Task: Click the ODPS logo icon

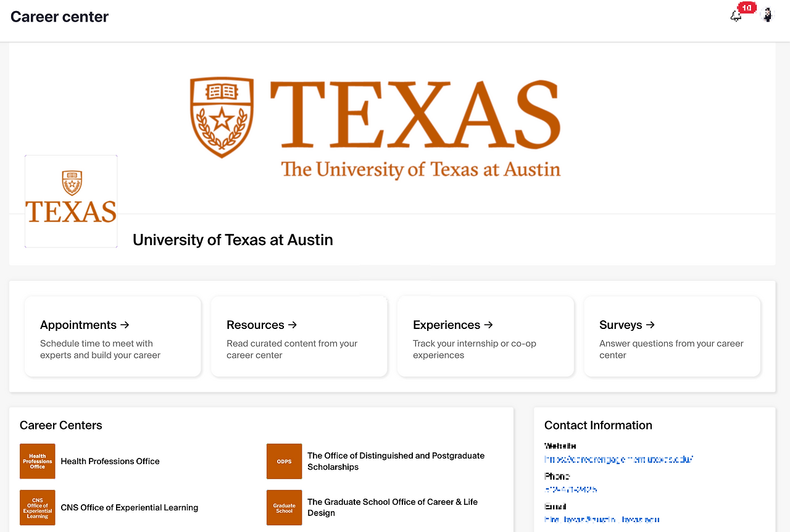Action: (285, 461)
